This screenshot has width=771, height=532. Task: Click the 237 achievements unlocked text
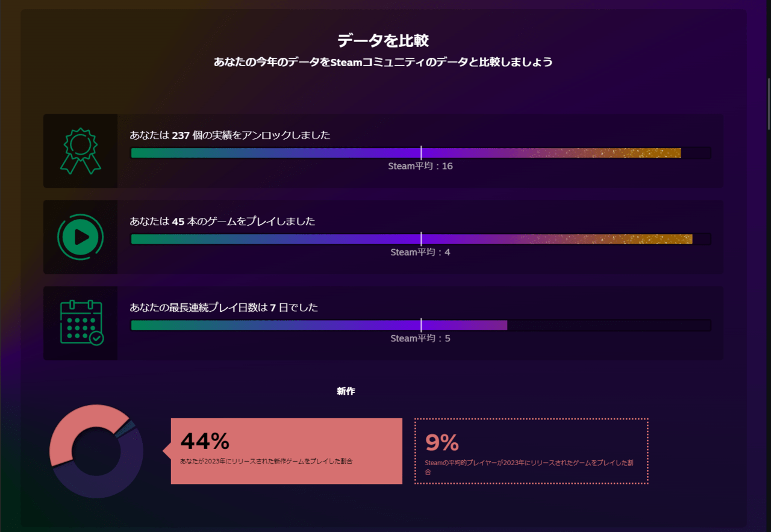(230, 135)
